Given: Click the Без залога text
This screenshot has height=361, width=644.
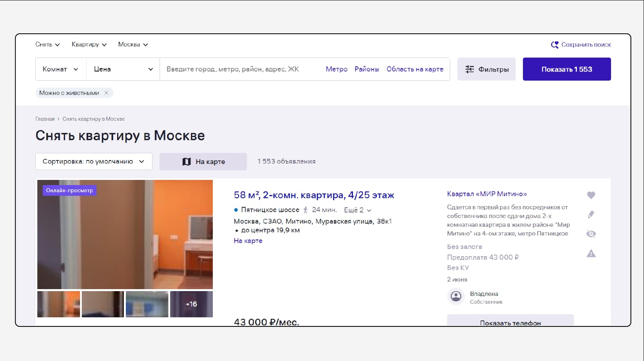Looking at the screenshot, I should click(x=465, y=247).
